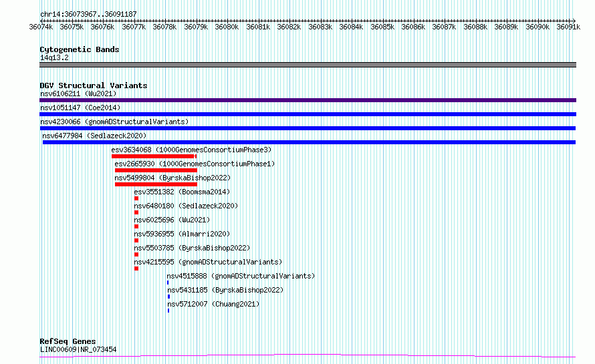Click the blue nsv1051147 variant bar

pos(308,114)
